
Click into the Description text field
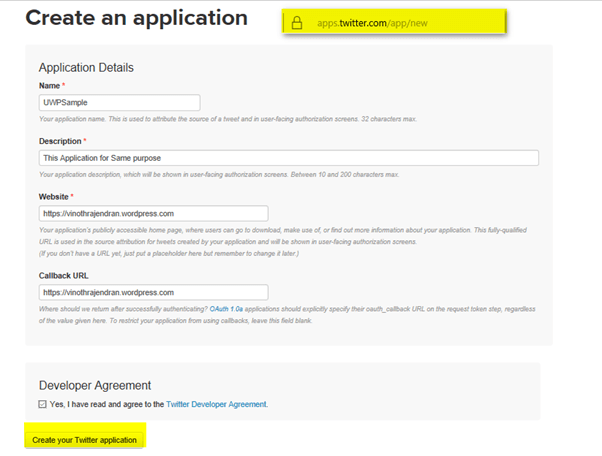point(288,158)
